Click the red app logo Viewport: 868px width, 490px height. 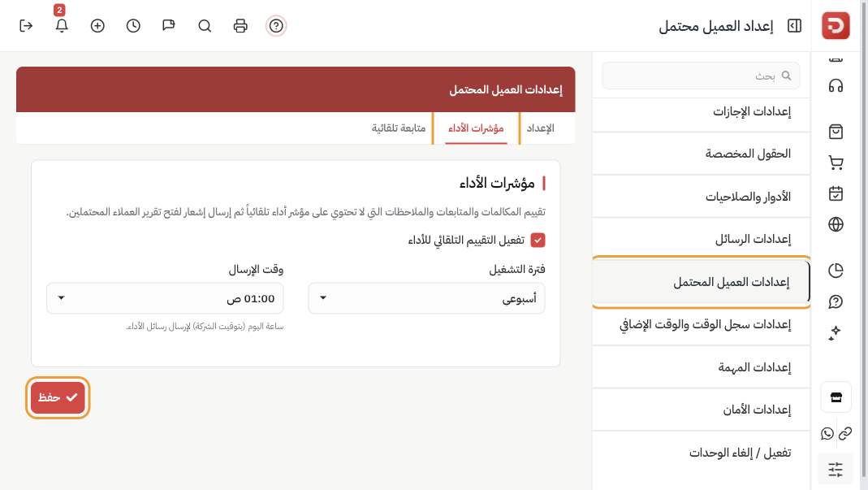836,25
